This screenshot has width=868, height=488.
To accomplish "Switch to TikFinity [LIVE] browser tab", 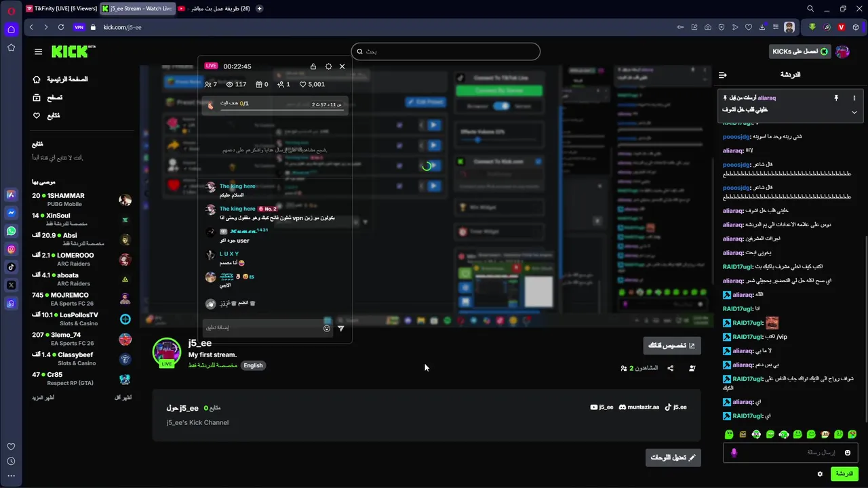I will point(61,9).
